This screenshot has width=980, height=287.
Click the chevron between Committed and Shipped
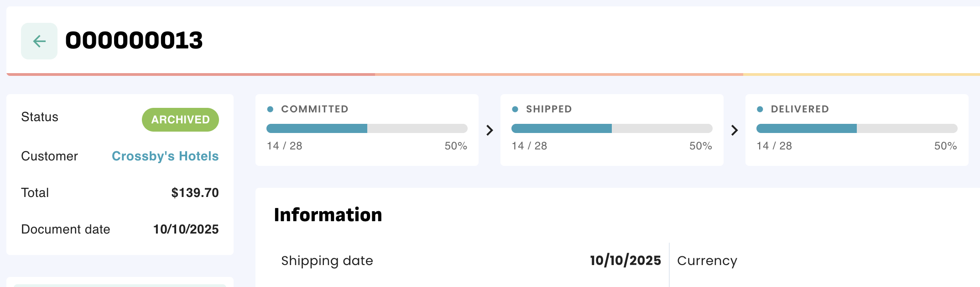490,131
